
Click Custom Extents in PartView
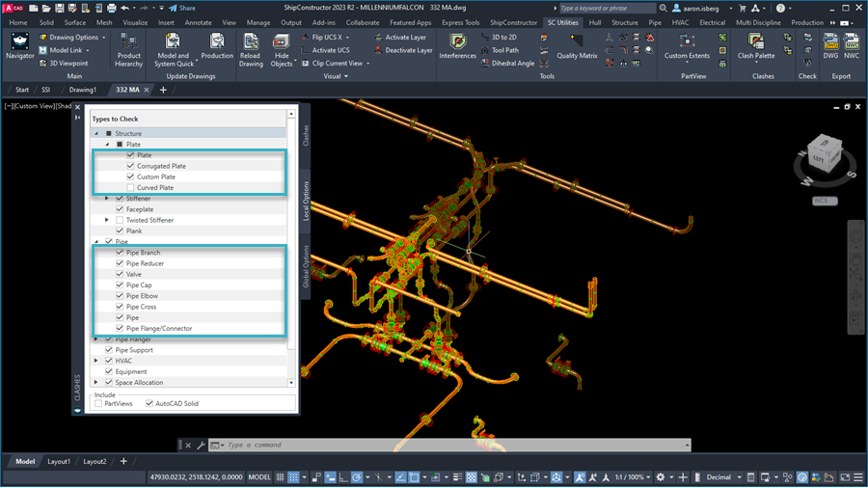(x=687, y=46)
